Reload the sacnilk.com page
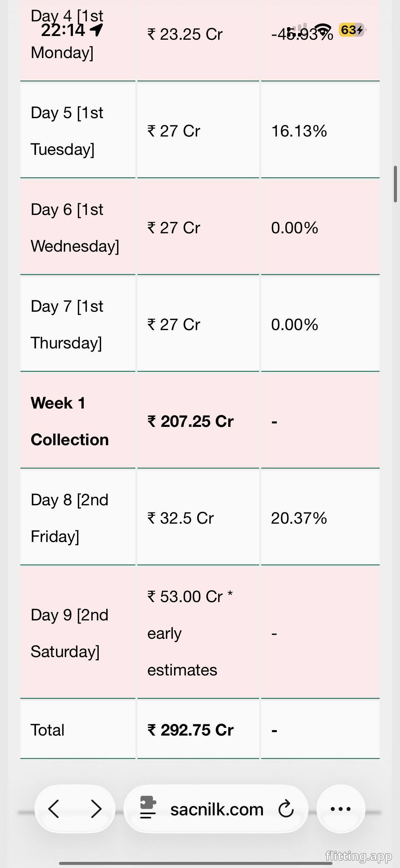400x868 pixels. click(x=286, y=809)
